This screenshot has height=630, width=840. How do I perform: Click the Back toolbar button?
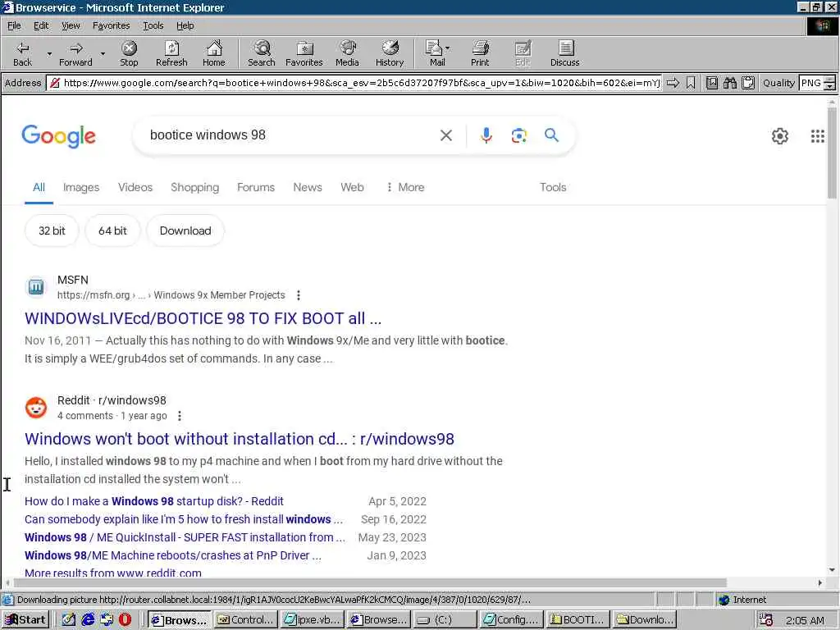pyautogui.click(x=22, y=53)
